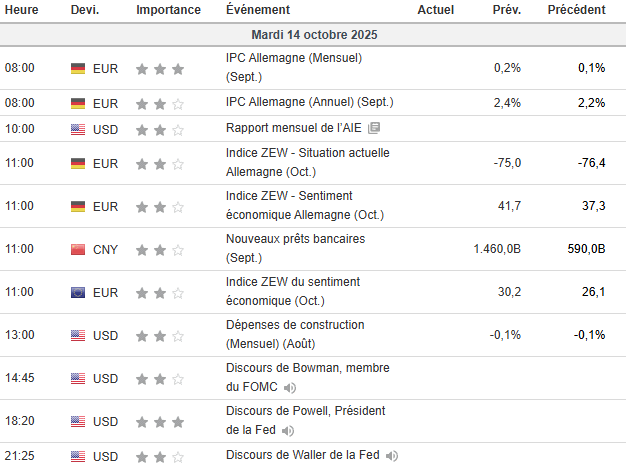Viewport: 626px width, 466px height.
Task: Open the IPC Allemagne (Annuel) event
Action: [x=310, y=103]
